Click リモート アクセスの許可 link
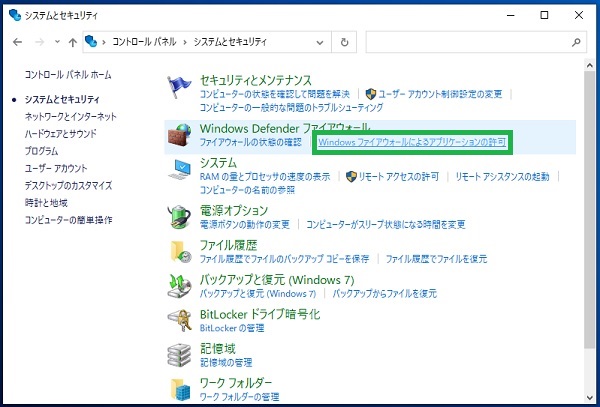The height and width of the screenshot is (407, 600). 398,177
